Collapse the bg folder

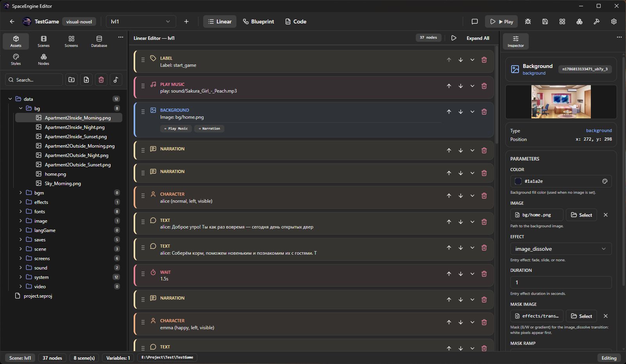pos(21,108)
